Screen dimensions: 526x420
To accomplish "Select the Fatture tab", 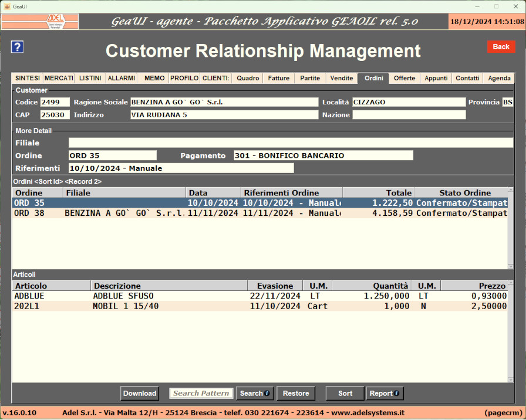I will pyautogui.click(x=279, y=78).
